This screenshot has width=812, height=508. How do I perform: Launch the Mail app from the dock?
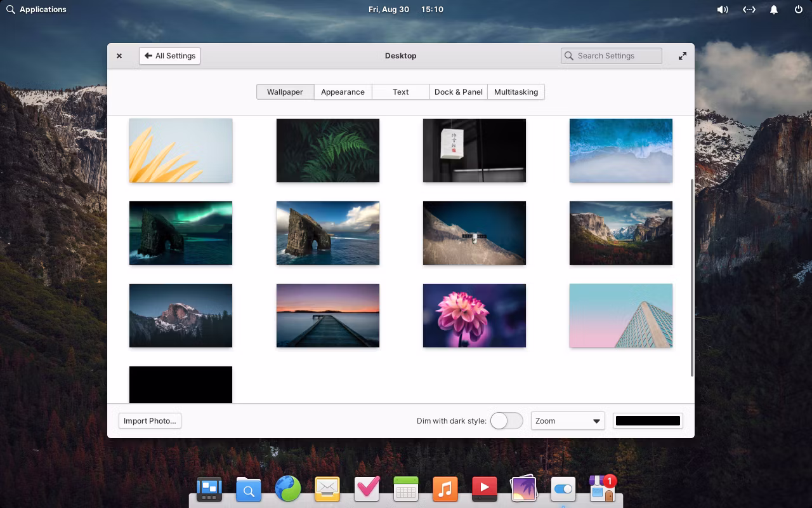(x=327, y=489)
